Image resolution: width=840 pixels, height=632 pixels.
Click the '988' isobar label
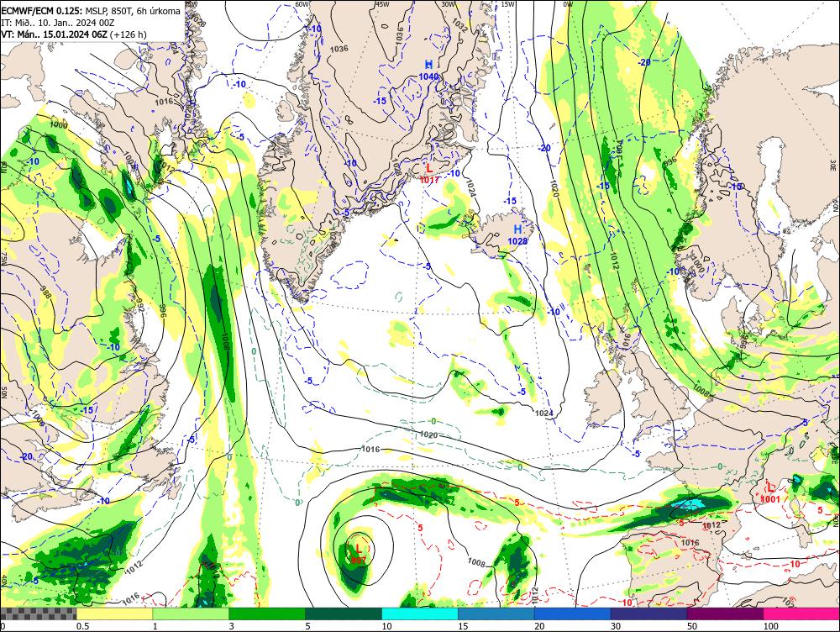[x=46, y=292]
